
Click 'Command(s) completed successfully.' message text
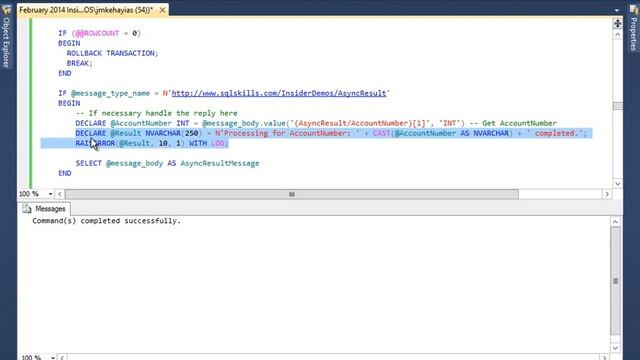tap(106, 221)
